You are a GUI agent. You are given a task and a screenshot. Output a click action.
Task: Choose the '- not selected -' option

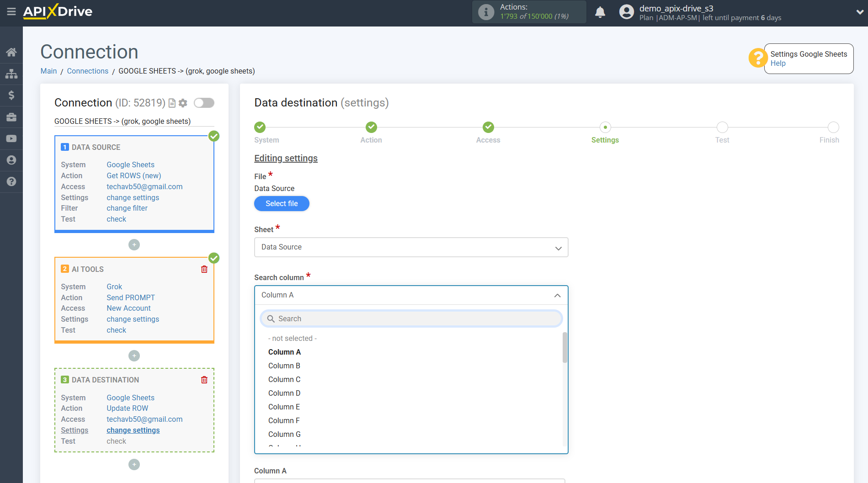tap(293, 338)
